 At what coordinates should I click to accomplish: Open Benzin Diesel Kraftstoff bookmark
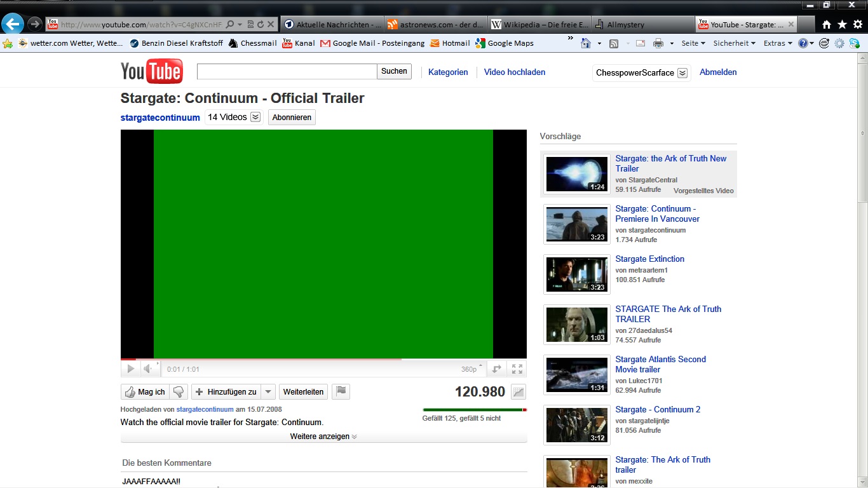[x=177, y=43]
